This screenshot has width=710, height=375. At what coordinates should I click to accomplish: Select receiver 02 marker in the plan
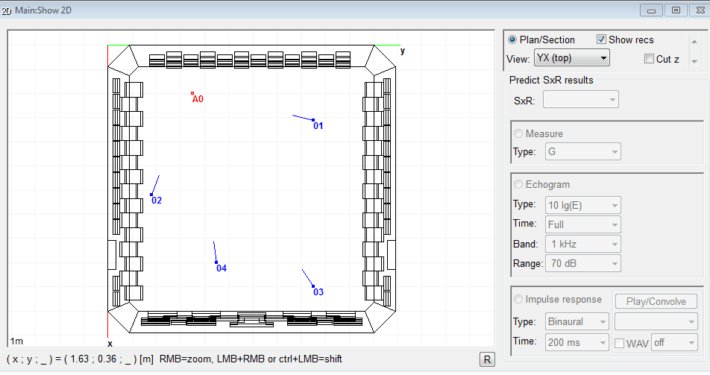(x=151, y=194)
